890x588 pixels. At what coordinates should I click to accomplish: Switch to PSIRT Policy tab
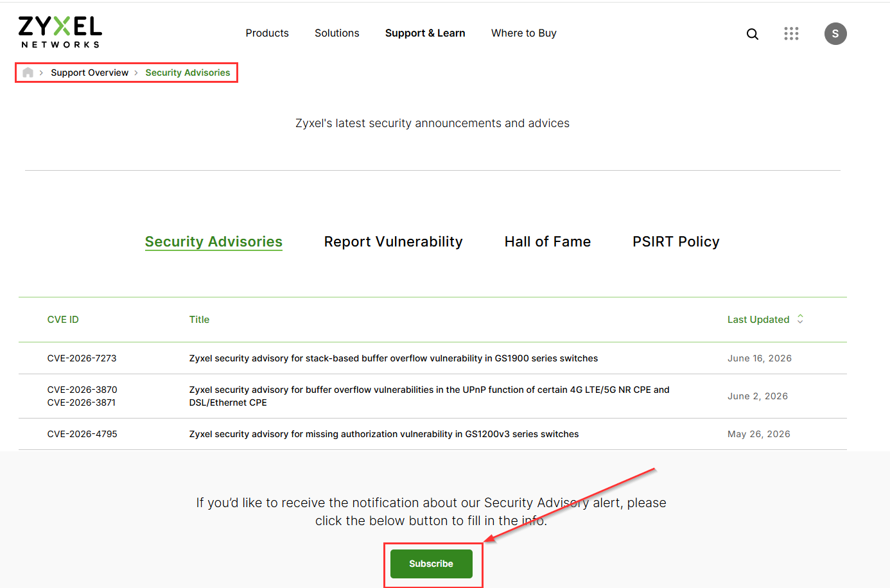(676, 242)
